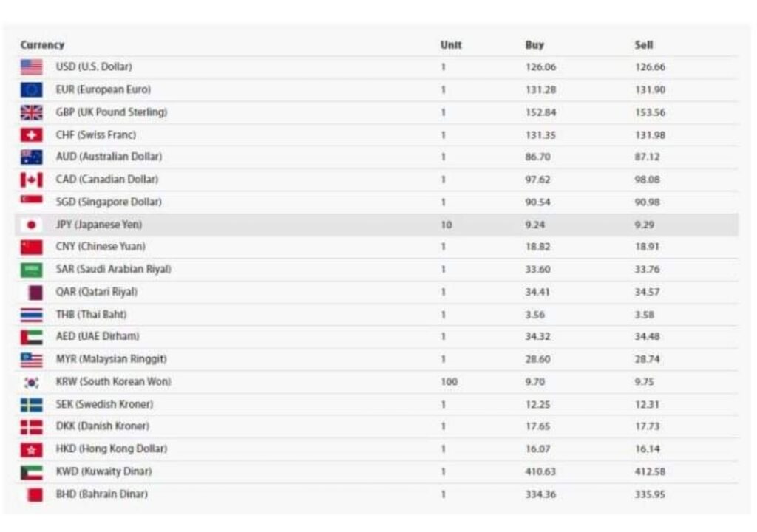Click the Saudi Arabian Riyal flag icon

(31, 270)
